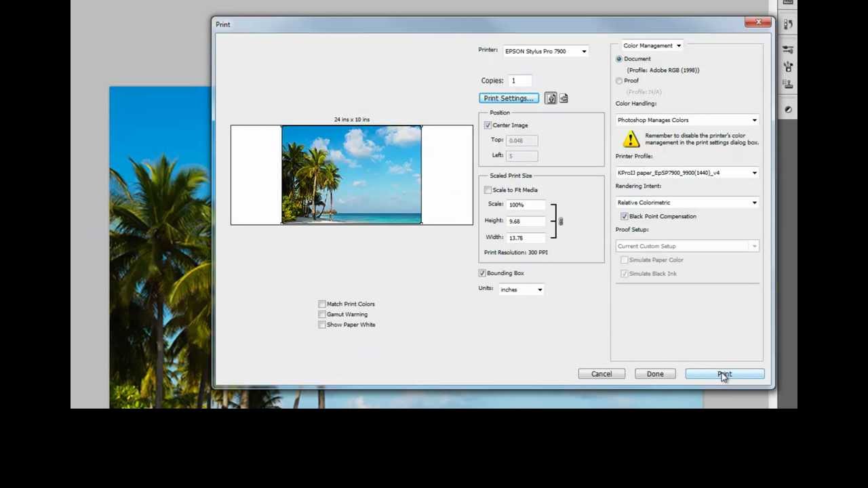Open the Printer Profile dropdown

(x=687, y=173)
